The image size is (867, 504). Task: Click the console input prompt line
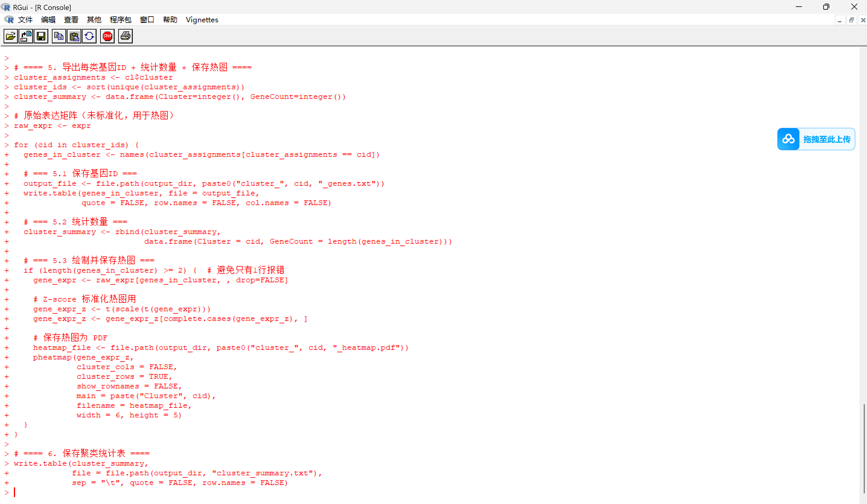(430, 492)
